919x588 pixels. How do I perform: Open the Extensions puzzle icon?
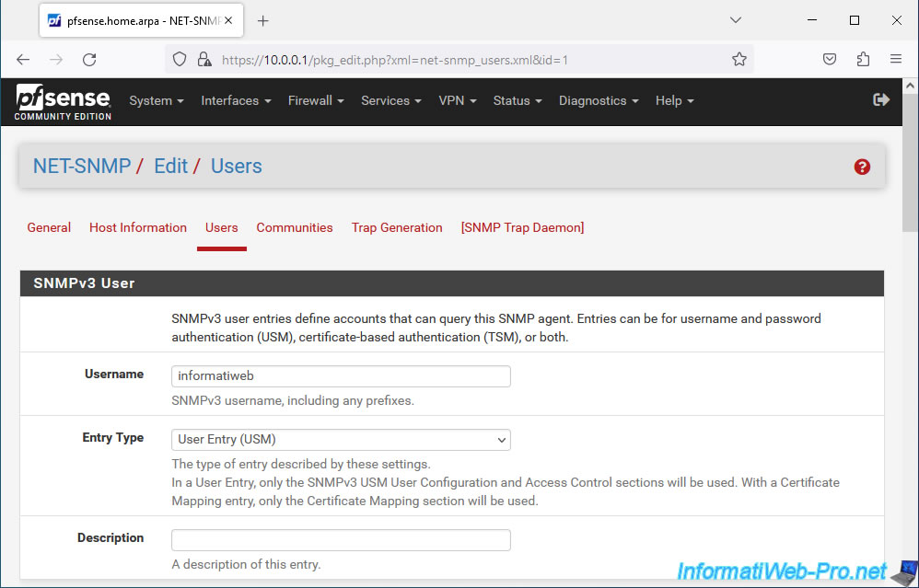click(863, 59)
